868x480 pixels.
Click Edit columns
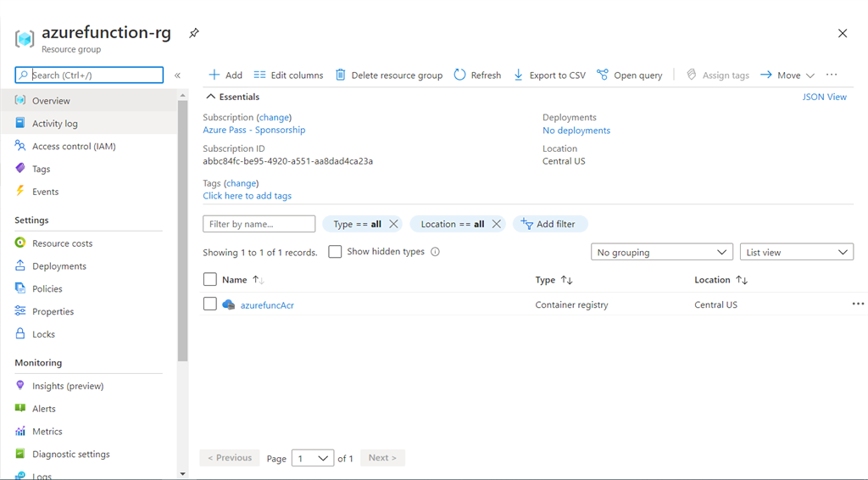tap(288, 75)
